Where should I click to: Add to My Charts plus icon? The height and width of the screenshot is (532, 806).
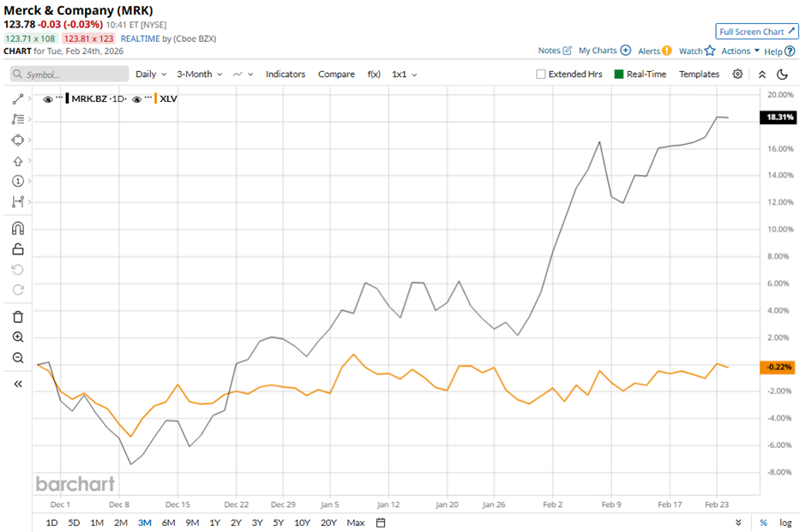coord(625,51)
